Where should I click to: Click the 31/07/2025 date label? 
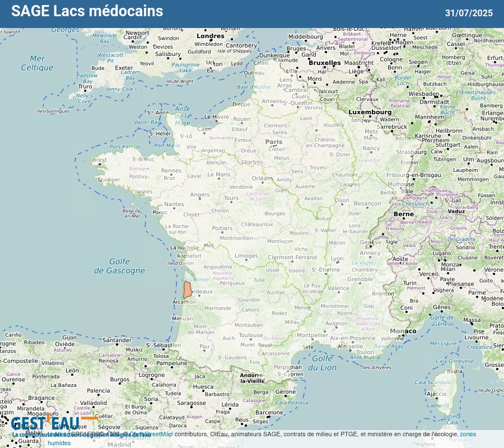coord(469,13)
